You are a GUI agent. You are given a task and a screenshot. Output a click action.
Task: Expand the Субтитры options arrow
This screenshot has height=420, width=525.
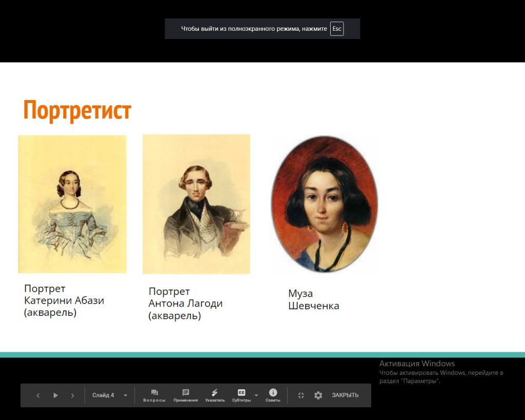(x=256, y=395)
